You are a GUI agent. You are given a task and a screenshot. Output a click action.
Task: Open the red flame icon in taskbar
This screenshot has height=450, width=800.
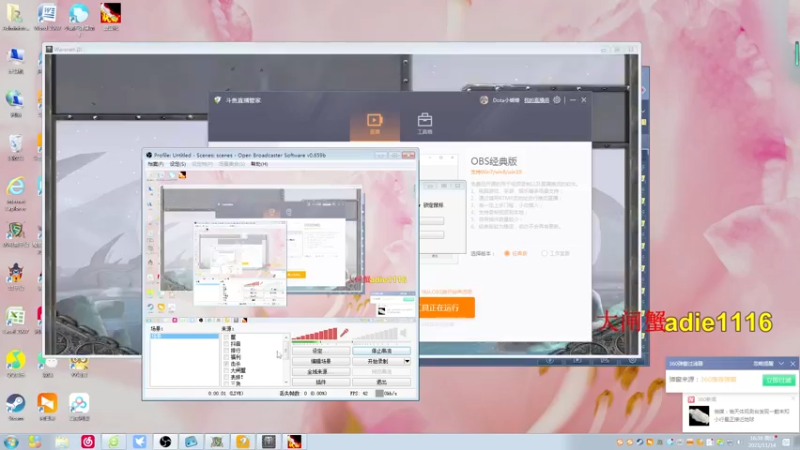tap(294, 442)
